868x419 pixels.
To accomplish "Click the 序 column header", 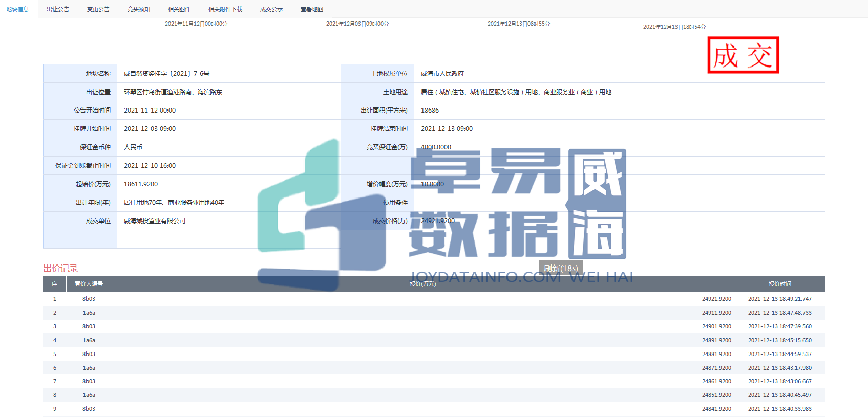I will click(x=55, y=284).
